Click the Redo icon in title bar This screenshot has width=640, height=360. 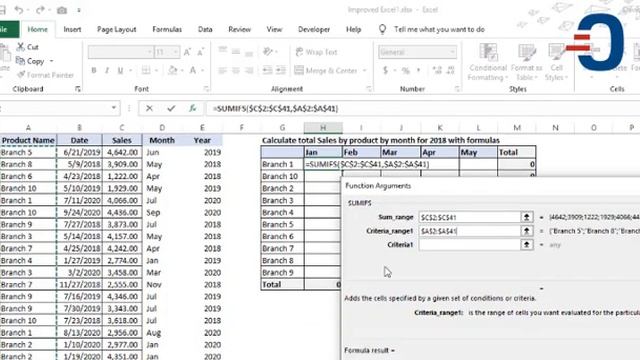[40, 10]
